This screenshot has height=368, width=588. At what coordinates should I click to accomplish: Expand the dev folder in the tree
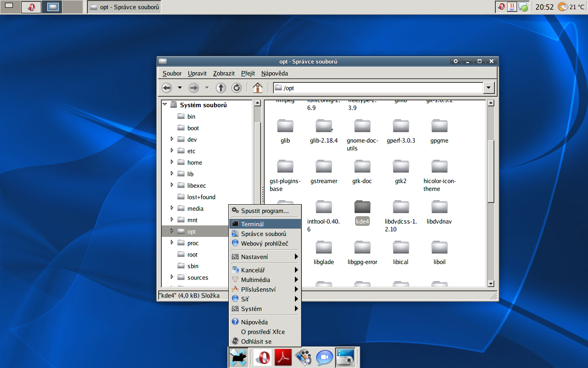click(172, 139)
